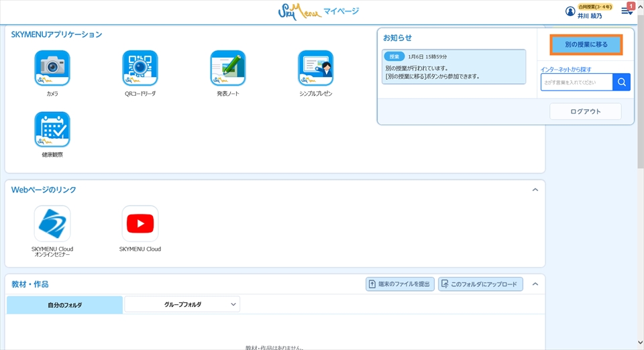Image resolution: width=644 pixels, height=350 pixels.
Task: Open the カメラ camera app icon
Action: pos(52,68)
